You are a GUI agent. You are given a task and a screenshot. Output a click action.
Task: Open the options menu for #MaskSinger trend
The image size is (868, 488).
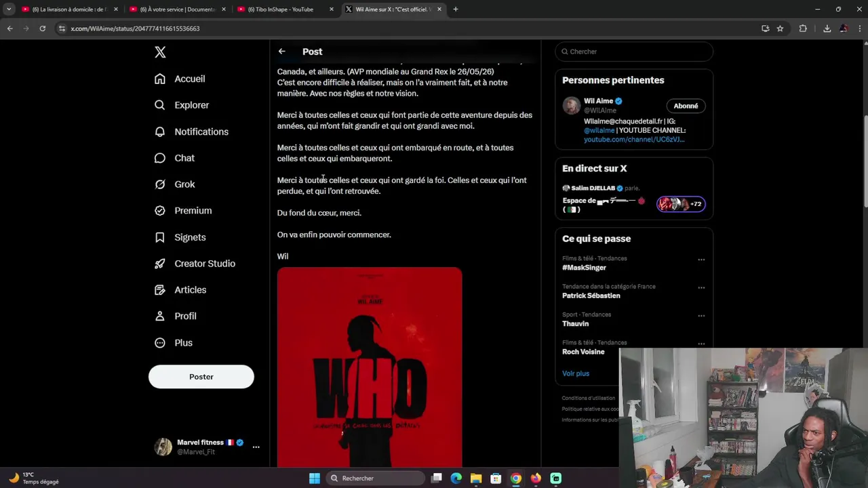(x=701, y=260)
